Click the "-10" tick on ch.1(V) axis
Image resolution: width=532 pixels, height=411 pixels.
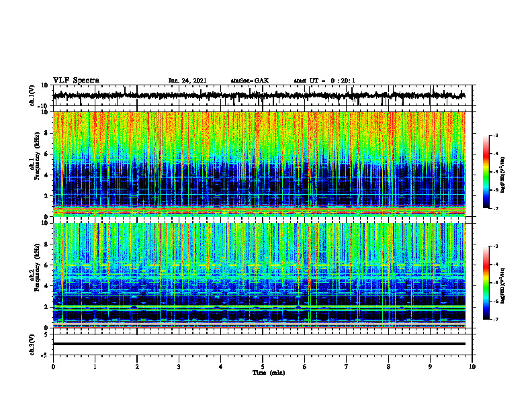click(44, 106)
